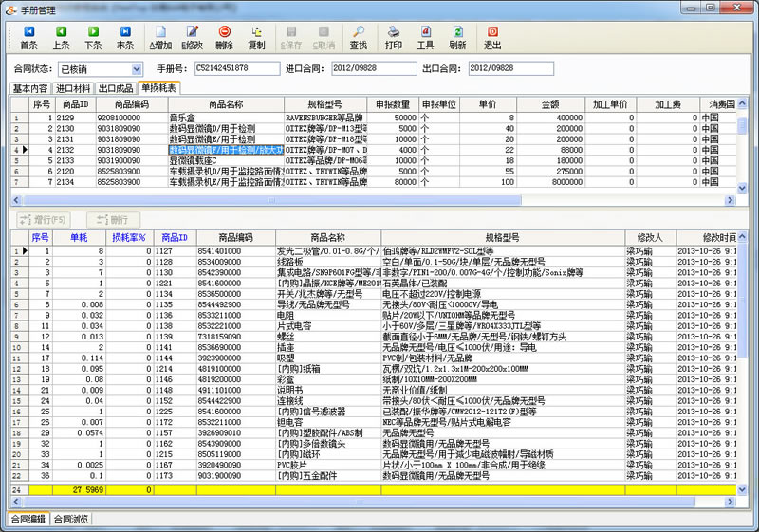This screenshot has width=759, height=532.
Task: Jump to last record 末条
Action: (125, 38)
